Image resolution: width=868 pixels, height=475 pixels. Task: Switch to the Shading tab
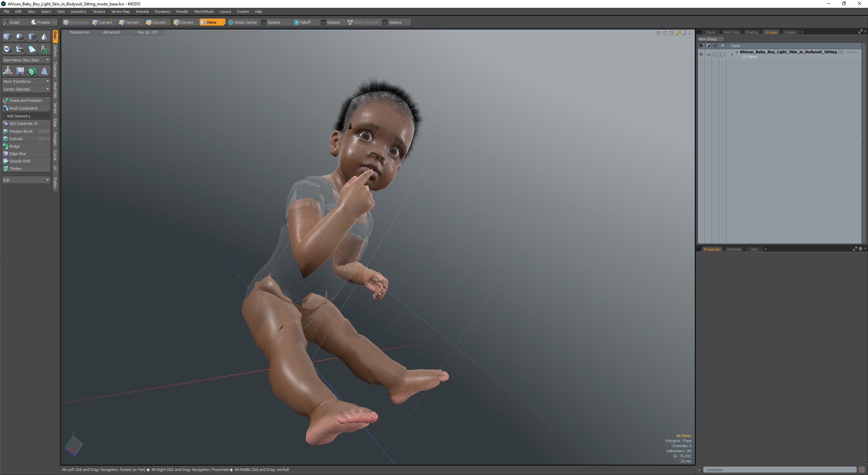751,32
